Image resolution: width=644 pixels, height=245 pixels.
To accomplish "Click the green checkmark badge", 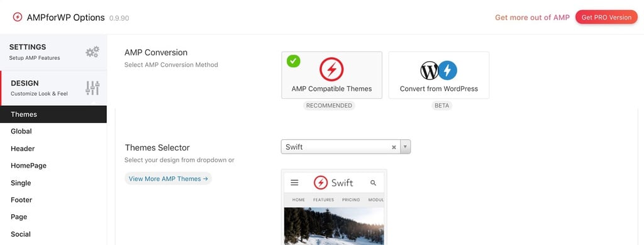I will click(x=293, y=61).
